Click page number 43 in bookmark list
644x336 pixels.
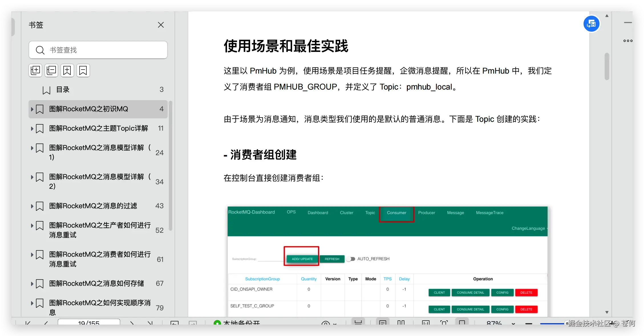tap(159, 206)
